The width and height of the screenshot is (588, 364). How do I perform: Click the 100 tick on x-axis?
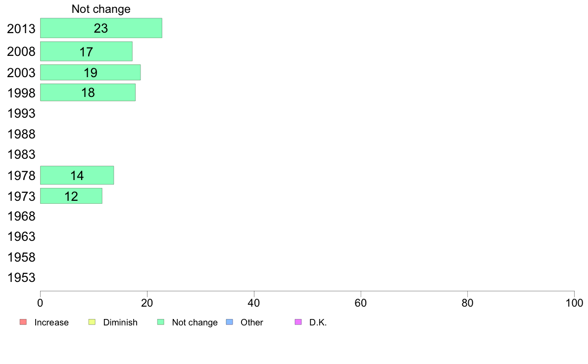pyautogui.click(x=574, y=303)
